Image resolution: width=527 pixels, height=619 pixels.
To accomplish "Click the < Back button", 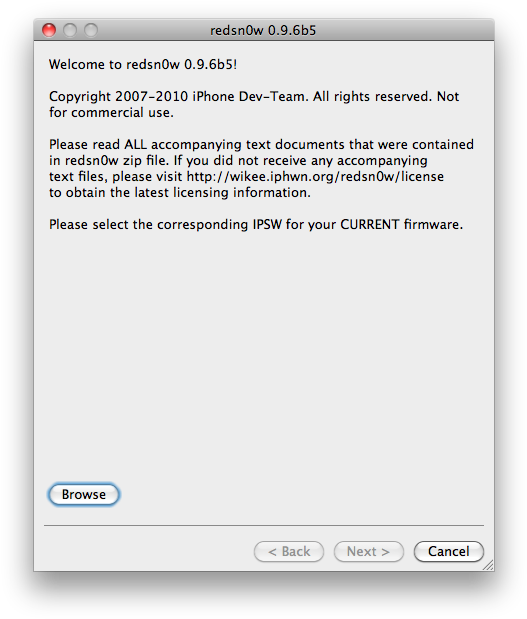I will point(289,551).
